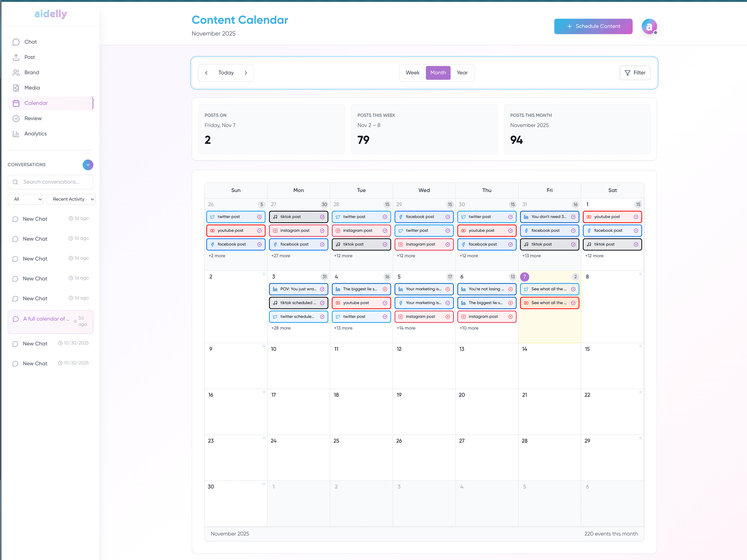This screenshot has width=747, height=560.
Task: Click the cancel icon on Nov 4 LinkedIn post
Action: coord(385,289)
